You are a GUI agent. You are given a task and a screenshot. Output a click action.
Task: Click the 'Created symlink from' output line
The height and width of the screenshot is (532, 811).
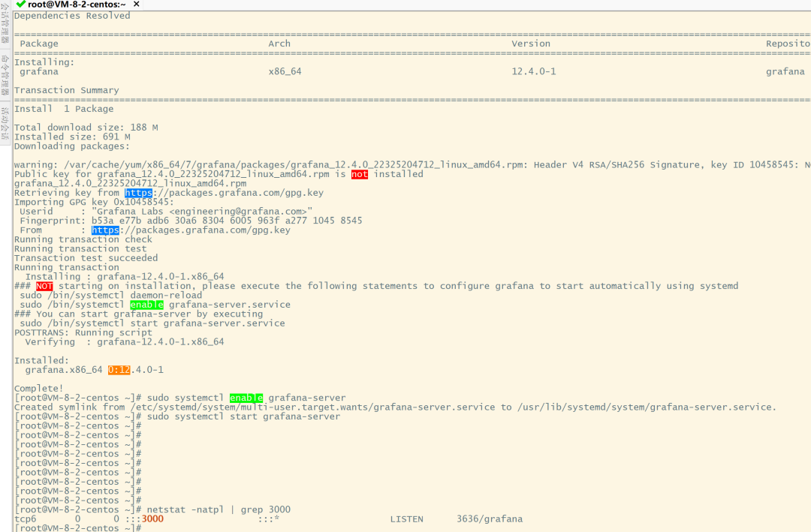tap(395, 407)
